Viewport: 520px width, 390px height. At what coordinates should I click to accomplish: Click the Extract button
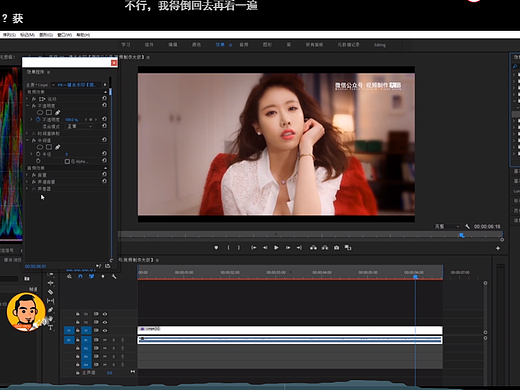325,248
